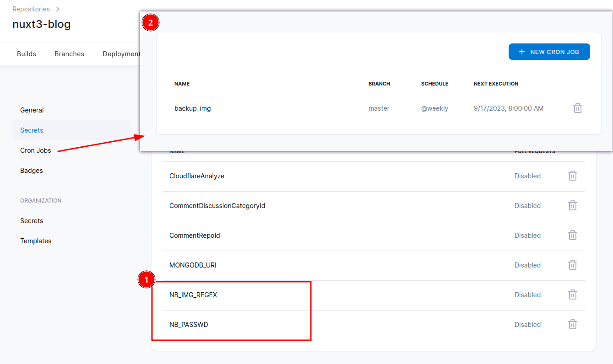Screen dimensions: 613x364
Task: Open Badges settings section
Action: pos(32,171)
